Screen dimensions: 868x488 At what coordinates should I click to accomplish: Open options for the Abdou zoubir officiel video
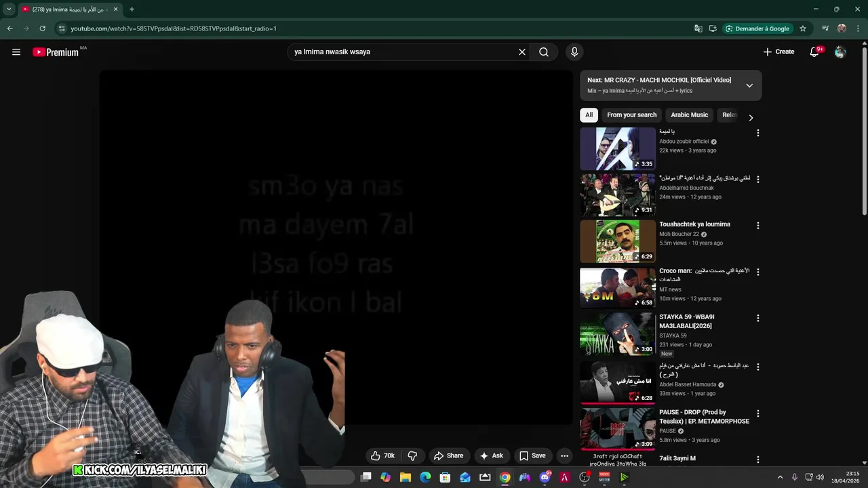click(758, 133)
